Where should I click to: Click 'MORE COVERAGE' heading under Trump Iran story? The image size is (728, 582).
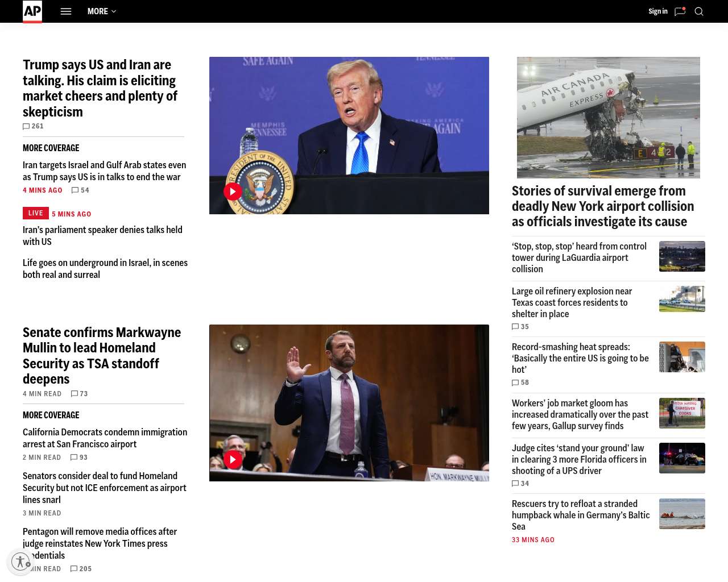point(51,148)
